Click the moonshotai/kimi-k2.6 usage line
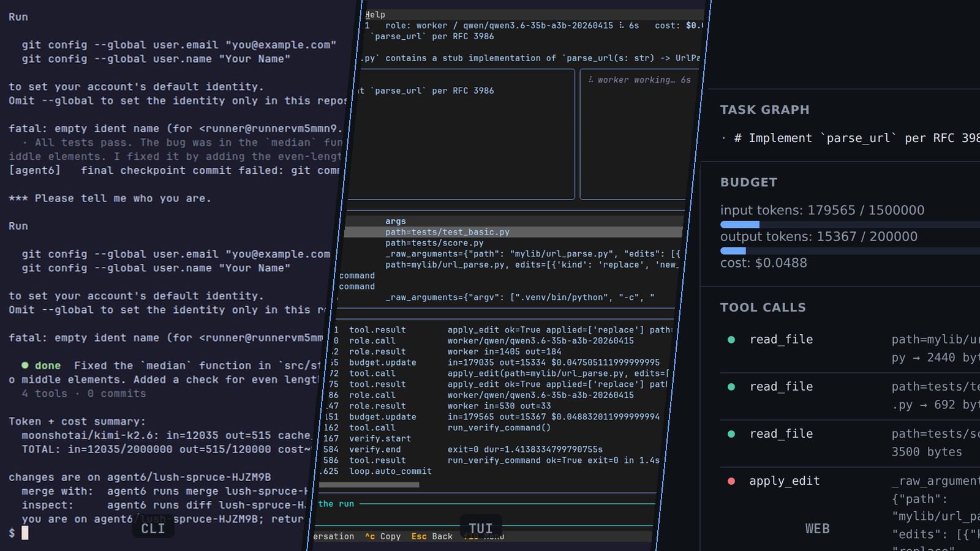Viewport: 980px width, 551px height. coord(166,435)
